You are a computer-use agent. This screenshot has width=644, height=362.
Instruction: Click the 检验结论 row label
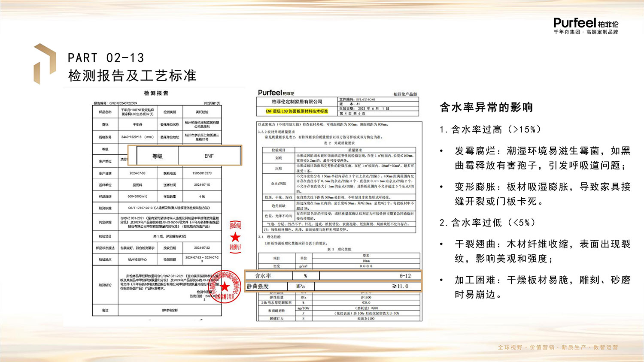tap(105, 285)
